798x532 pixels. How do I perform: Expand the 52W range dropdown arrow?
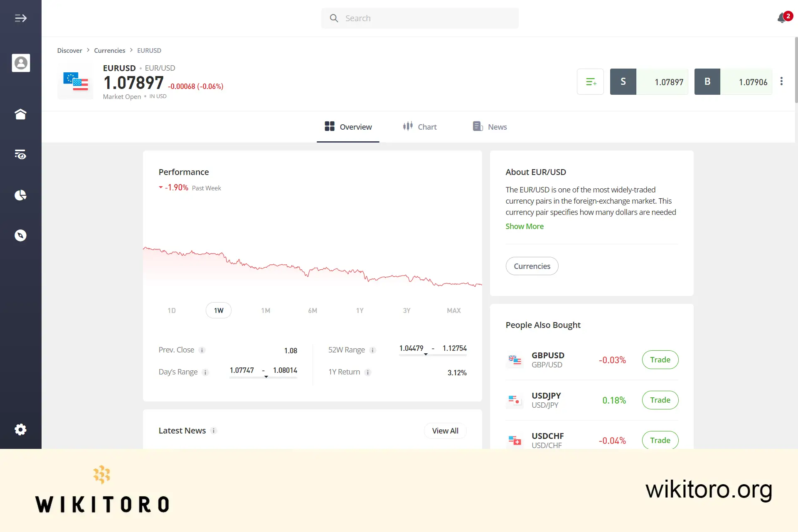pyautogui.click(x=425, y=355)
